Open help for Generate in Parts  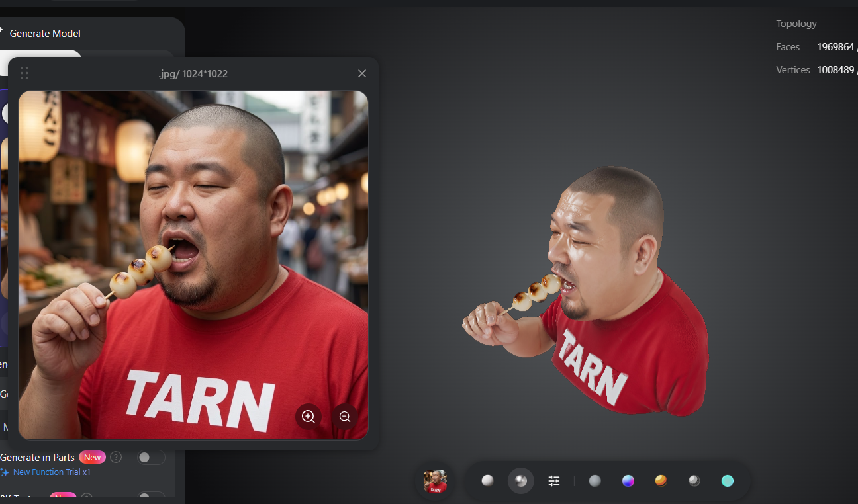tap(116, 457)
